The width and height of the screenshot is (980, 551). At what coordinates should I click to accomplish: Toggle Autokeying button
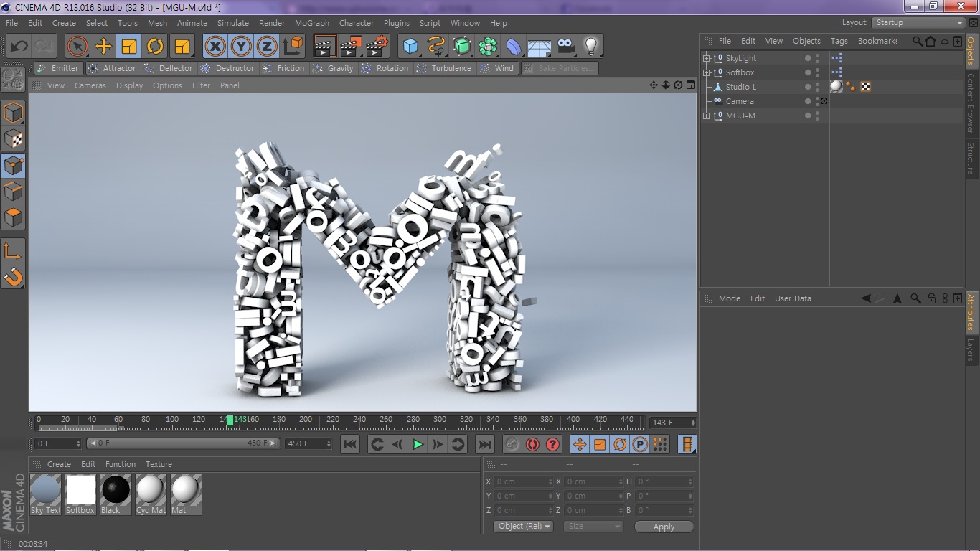coord(532,445)
